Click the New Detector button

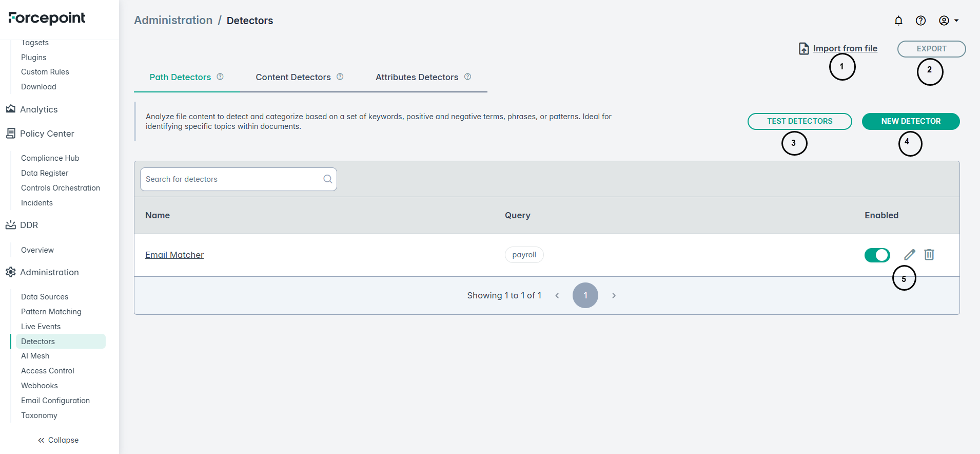point(911,122)
